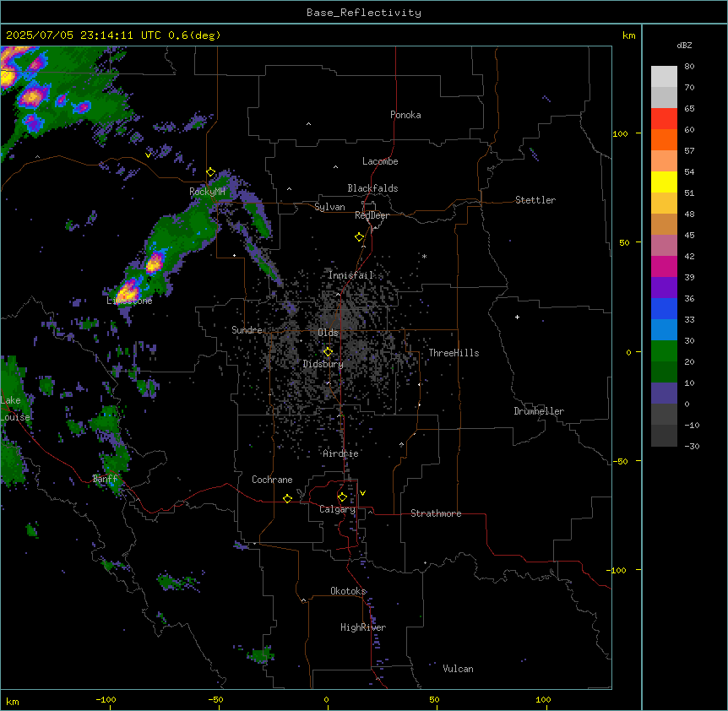Image resolution: width=728 pixels, height=711 pixels.
Task: Click the RedDeer city label
Action: (x=372, y=215)
